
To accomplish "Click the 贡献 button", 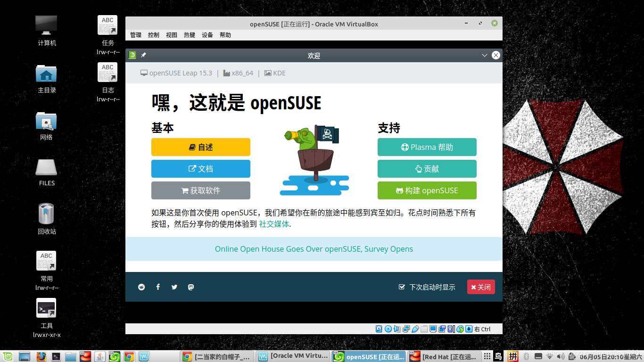I will pyautogui.click(x=427, y=169).
